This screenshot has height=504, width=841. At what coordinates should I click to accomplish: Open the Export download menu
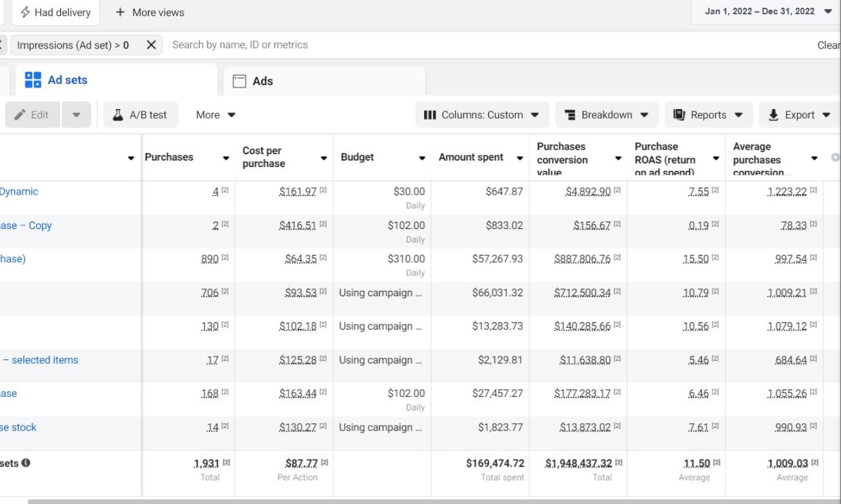pos(799,115)
